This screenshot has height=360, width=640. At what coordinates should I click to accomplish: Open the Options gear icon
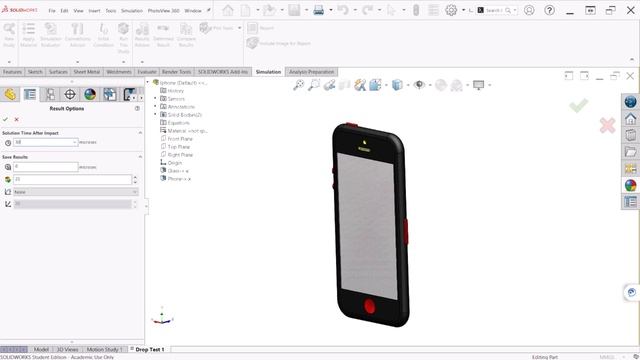click(x=451, y=10)
